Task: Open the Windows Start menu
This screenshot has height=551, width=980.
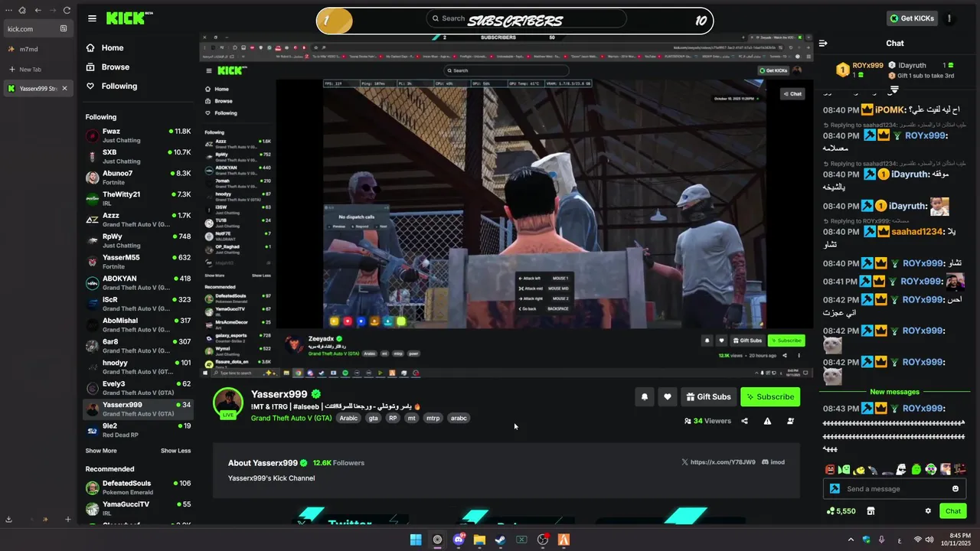Action: pos(416,540)
